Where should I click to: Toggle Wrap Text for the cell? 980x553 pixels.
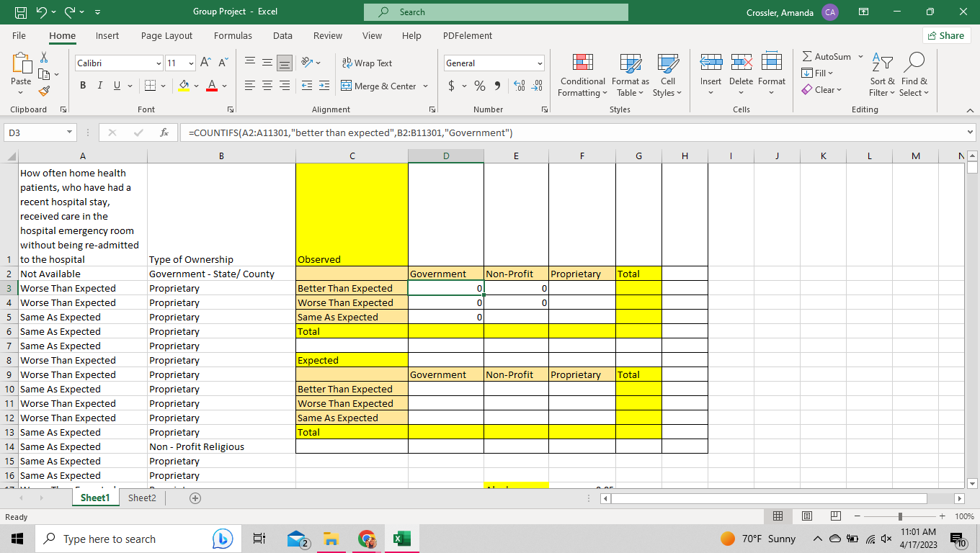(x=367, y=63)
